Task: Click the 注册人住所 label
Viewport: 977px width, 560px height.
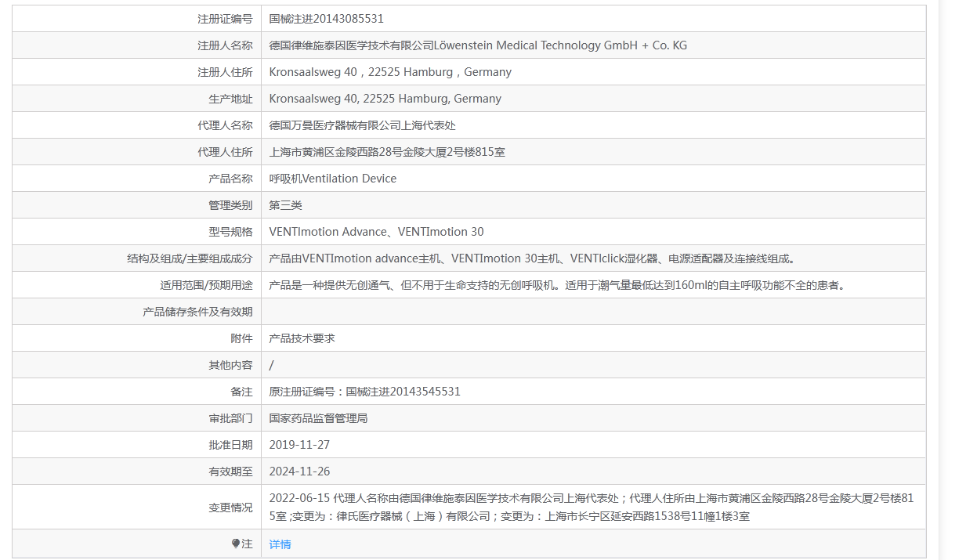Action: click(225, 72)
